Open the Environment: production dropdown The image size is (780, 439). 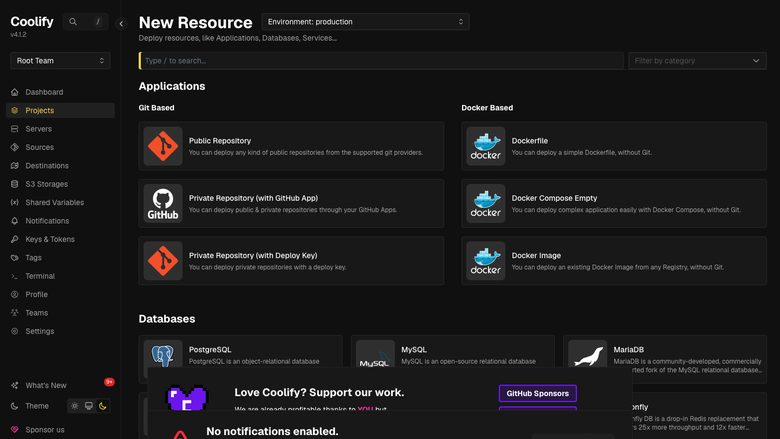tap(365, 22)
